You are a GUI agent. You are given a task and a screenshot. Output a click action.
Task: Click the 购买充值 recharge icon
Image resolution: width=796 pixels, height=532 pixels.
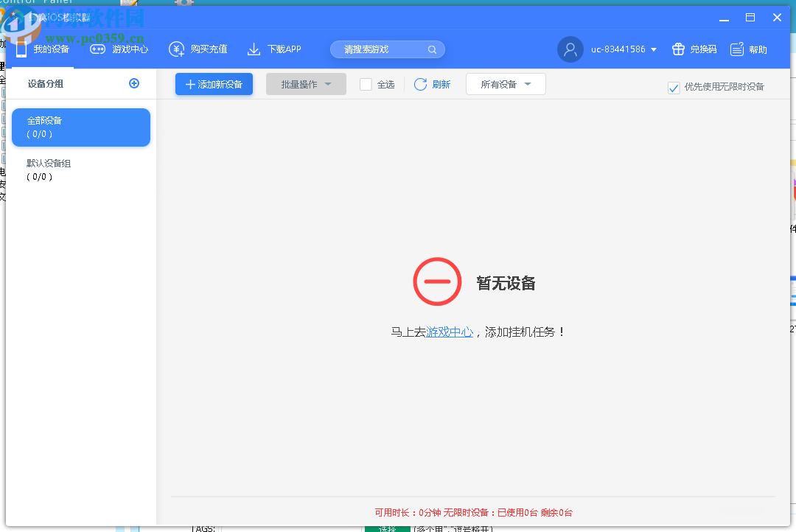177,49
